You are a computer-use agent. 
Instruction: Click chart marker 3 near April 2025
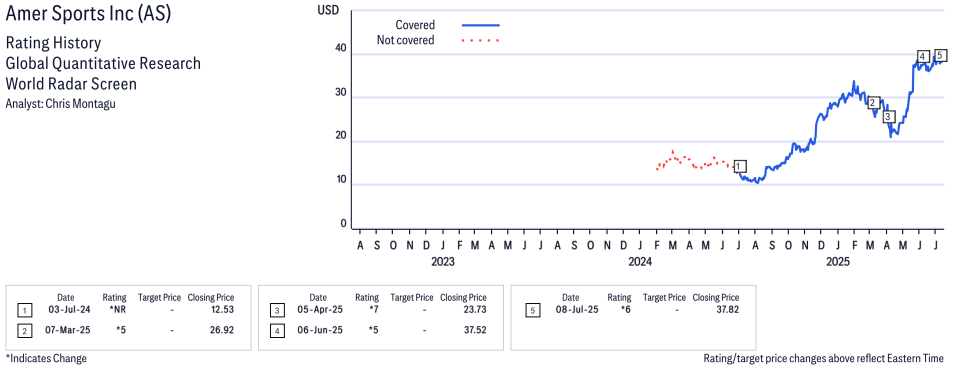click(888, 116)
